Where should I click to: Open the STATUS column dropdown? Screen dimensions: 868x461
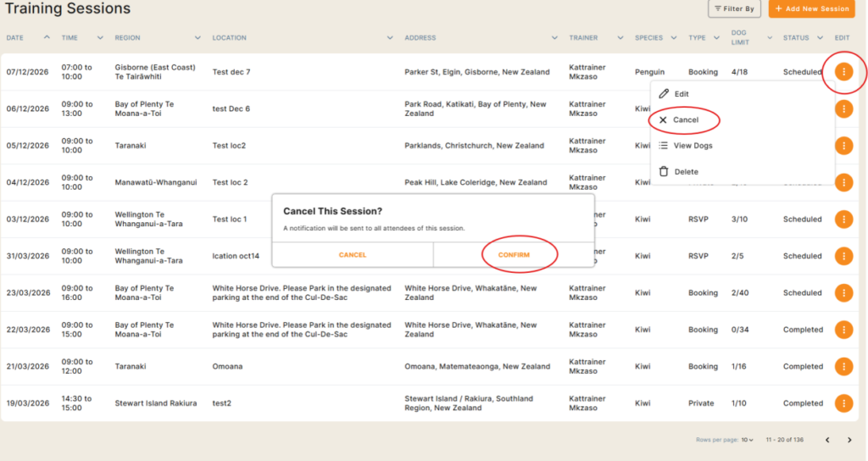820,37
